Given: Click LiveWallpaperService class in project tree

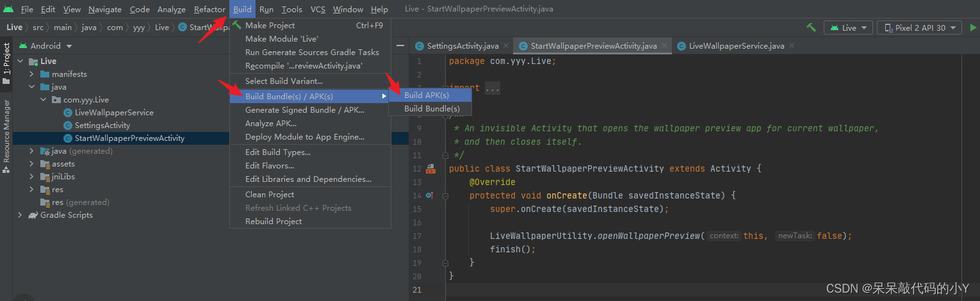Looking at the screenshot, I should point(114,112).
